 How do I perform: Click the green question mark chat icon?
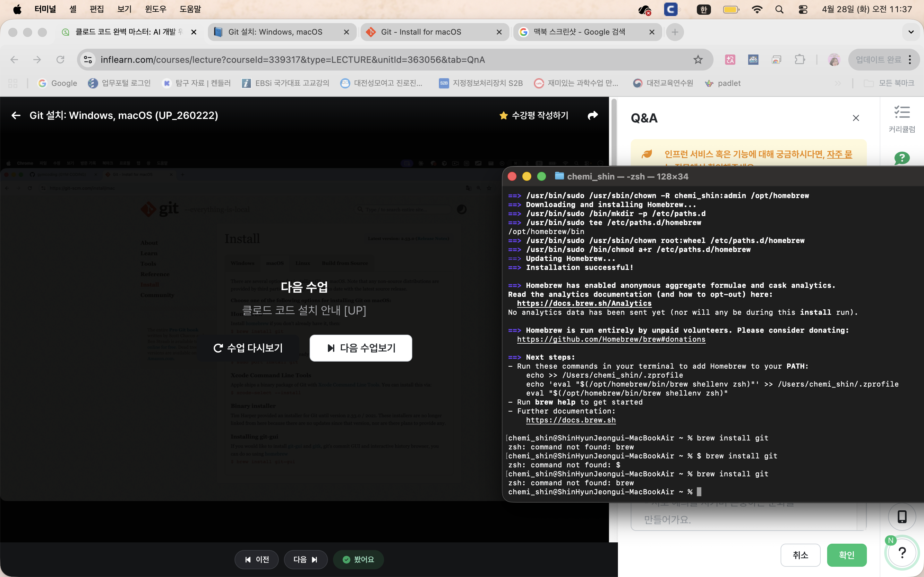[x=902, y=158]
